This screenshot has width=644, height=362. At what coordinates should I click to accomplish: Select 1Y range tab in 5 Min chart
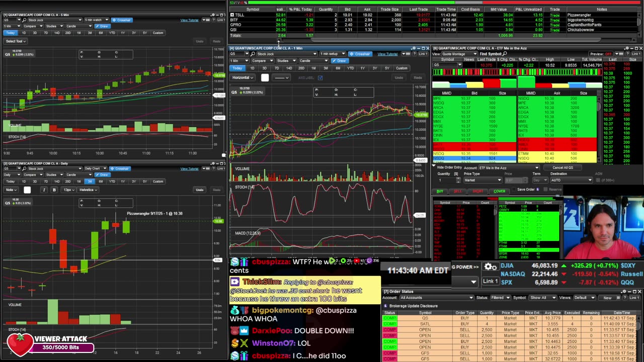123,33
